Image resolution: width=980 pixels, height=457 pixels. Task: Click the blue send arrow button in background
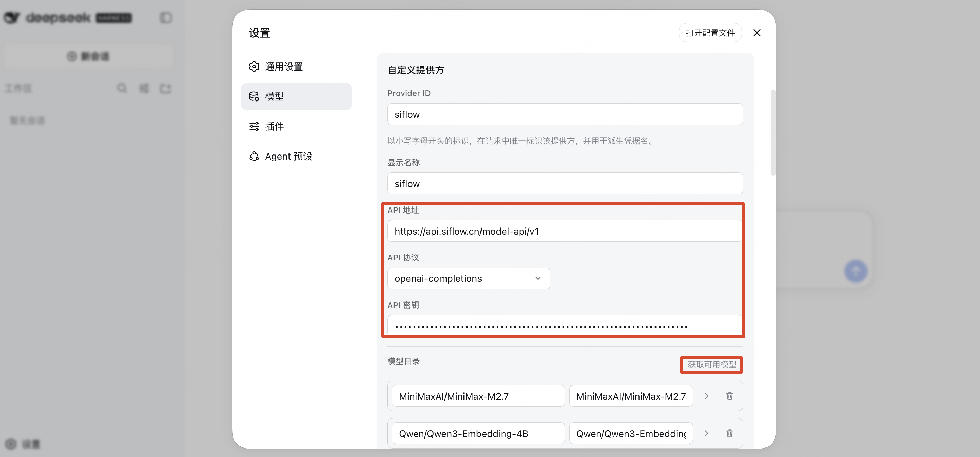coord(856,271)
